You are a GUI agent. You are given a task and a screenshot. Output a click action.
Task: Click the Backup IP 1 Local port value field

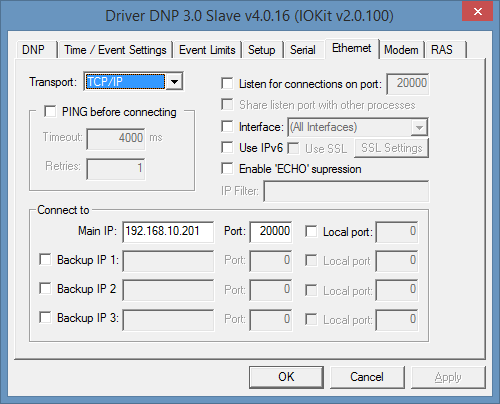(x=397, y=261)
